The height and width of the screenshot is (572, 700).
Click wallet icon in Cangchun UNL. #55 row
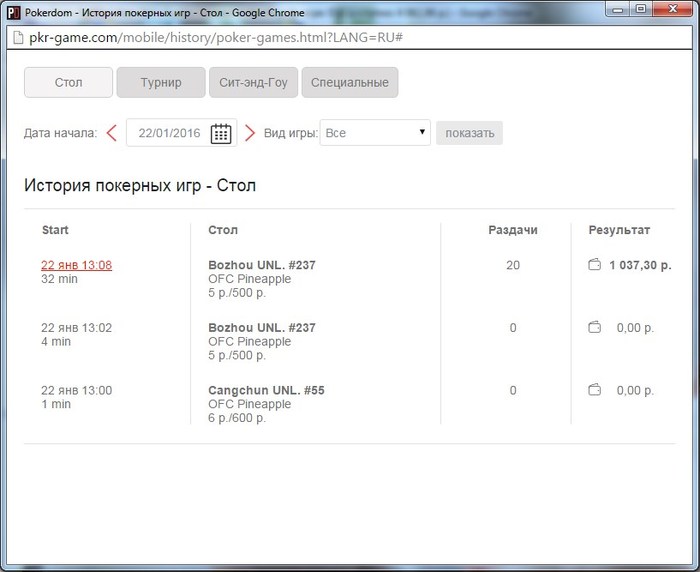pos(594,390)
